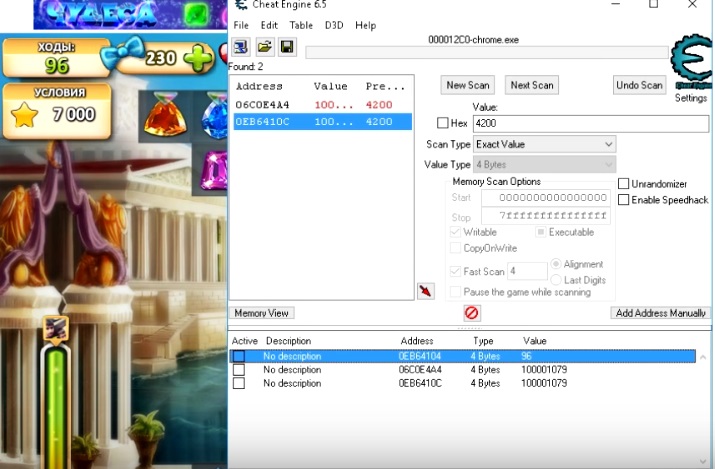Click the Cheat Engine logo settings icon
Screen dimensions: 715x469
(x=690, y=63)
